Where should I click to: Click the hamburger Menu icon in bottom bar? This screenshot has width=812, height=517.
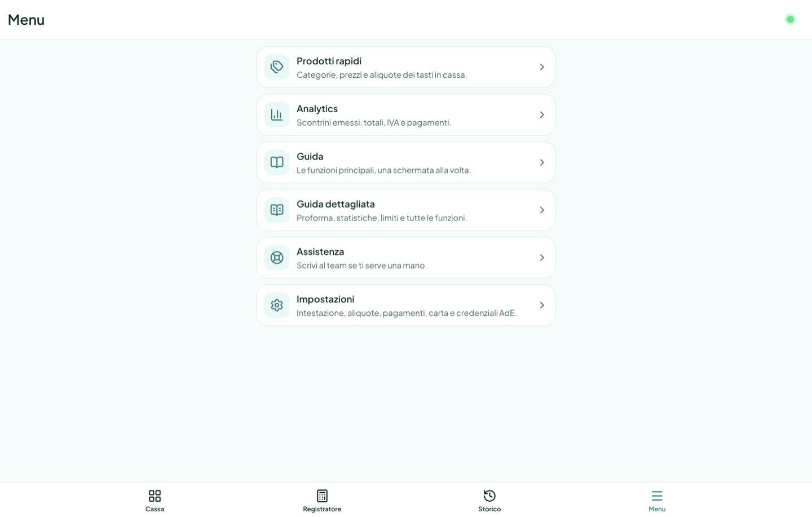657,496
